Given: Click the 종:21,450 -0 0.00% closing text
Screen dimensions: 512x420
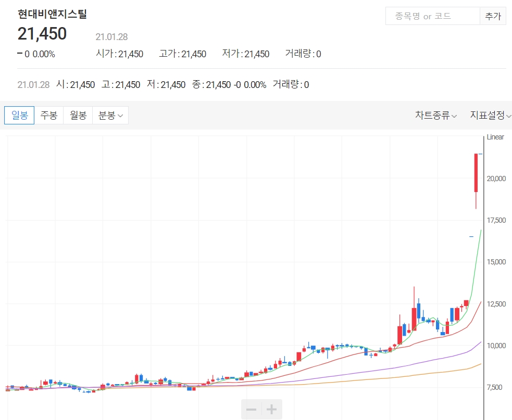Looking at the screenshot, I should (229, 85).
